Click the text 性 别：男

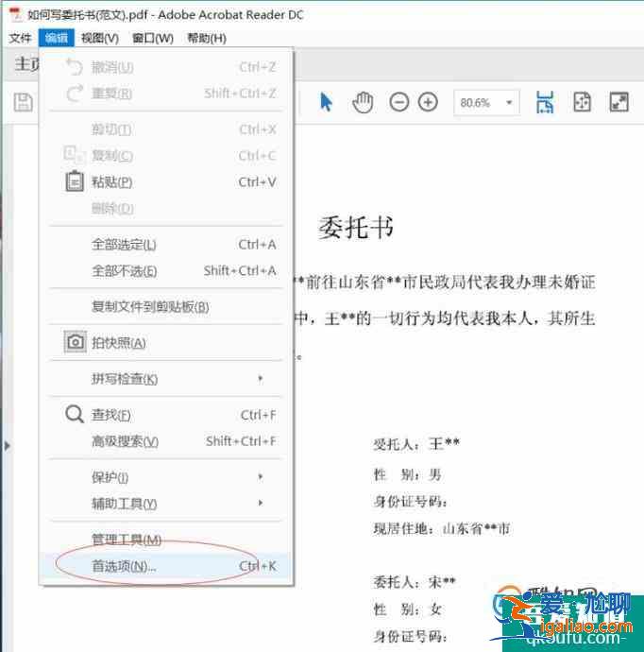click(x=407, y=474)
